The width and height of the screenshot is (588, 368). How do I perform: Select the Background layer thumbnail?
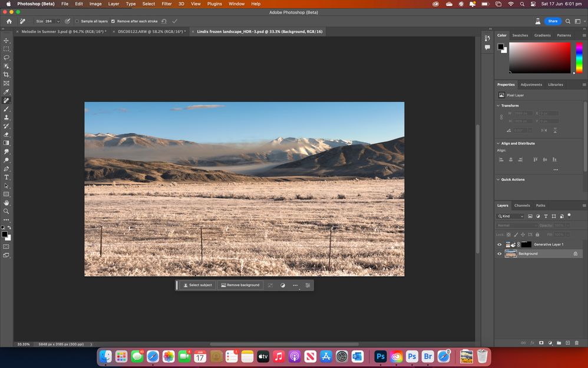click(x=511, y=254)
